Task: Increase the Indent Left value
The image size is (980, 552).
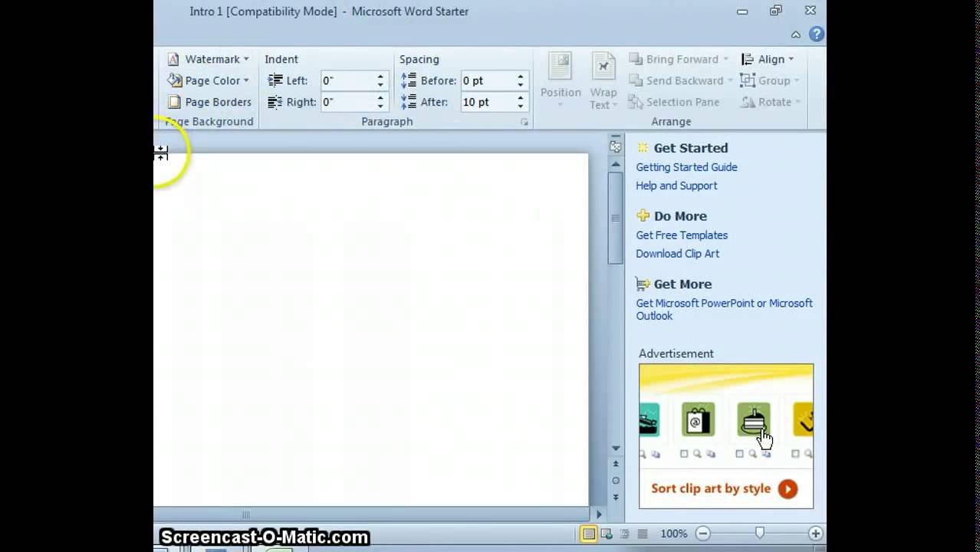Action: click(x=380, y=77)
